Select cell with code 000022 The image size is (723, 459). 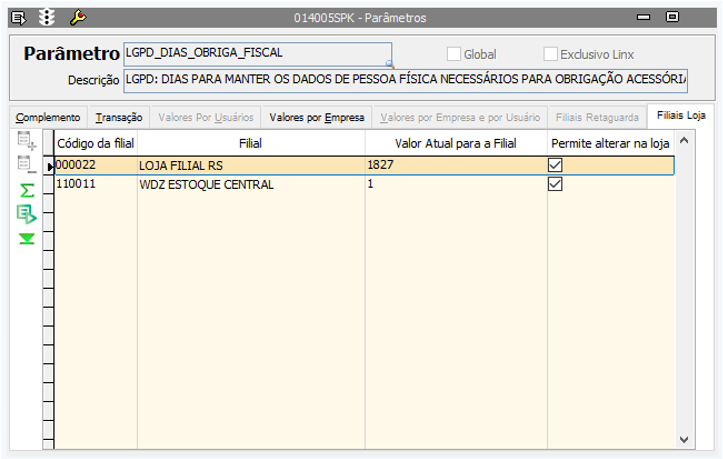point(95,165)
